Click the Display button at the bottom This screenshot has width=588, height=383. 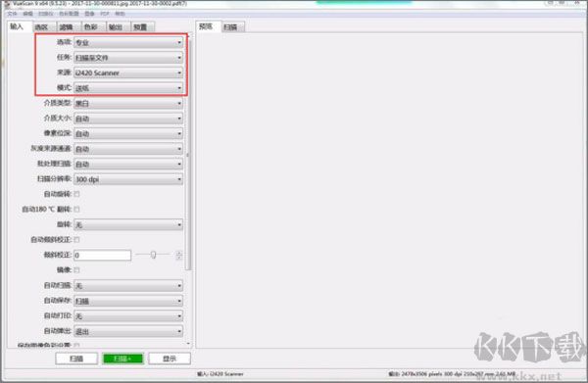pyautogui.click(x=170, y=359)
